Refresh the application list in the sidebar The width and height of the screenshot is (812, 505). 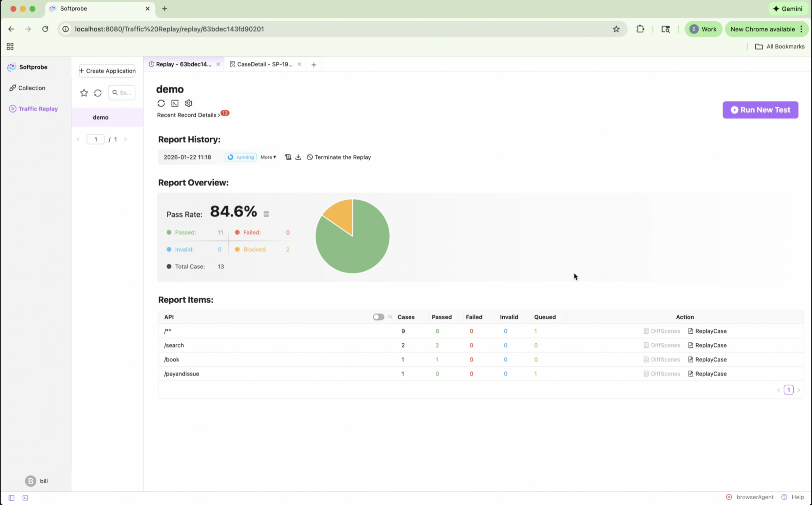(x=98, y=93)
